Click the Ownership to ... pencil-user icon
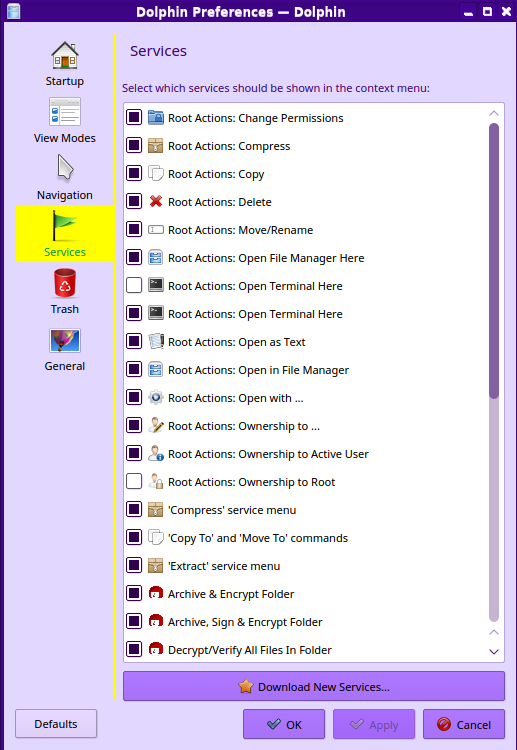The image size is (517, 750). [156, 425]
